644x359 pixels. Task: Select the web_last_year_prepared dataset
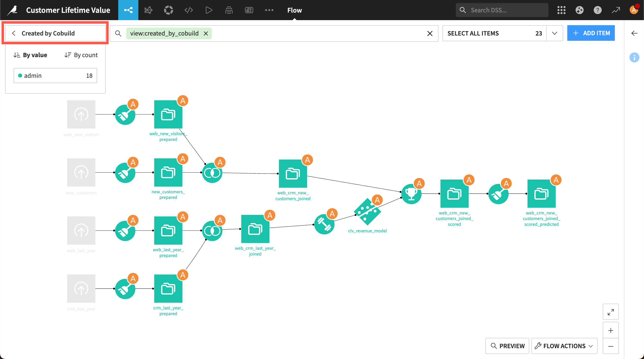[x=168, y=230]
